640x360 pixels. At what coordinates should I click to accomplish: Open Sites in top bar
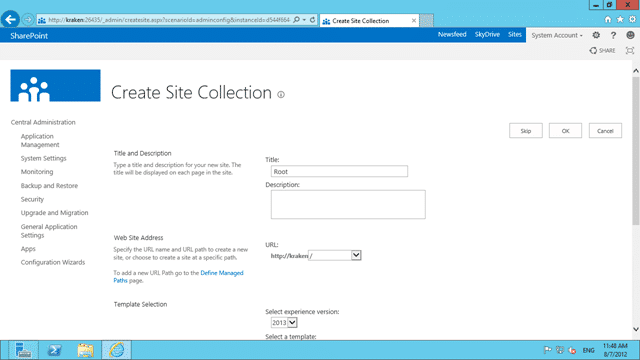coord(515,34)
